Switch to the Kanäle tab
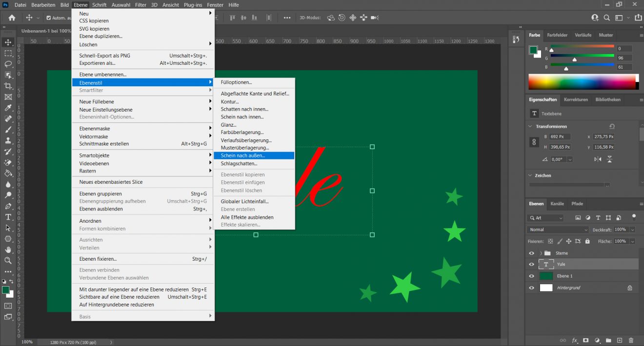Image resolution: width=644 pixels, height=346 pixels. (557, 204)
